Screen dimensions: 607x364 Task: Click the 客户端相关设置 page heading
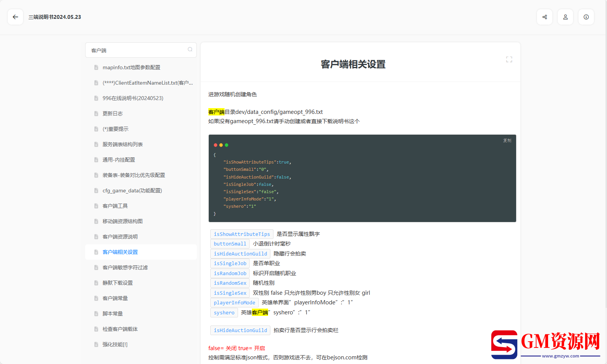tap(353, 64)
